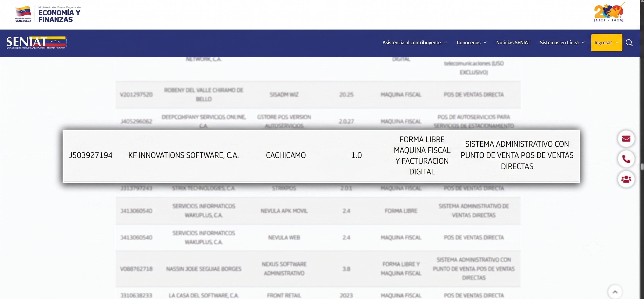The image size is (644, 299).
Task: Click the bicentennial 200 anniversary logo
Action: click(609, 12)
